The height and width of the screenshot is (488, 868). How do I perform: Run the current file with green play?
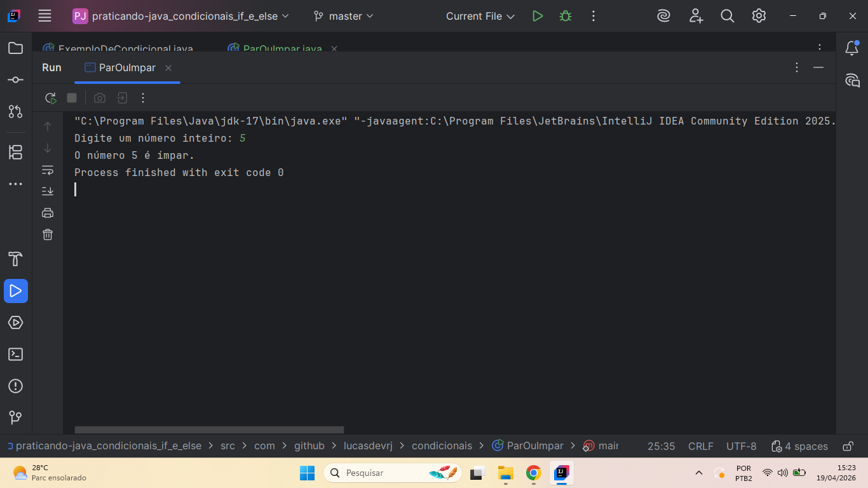click(538, 16)
